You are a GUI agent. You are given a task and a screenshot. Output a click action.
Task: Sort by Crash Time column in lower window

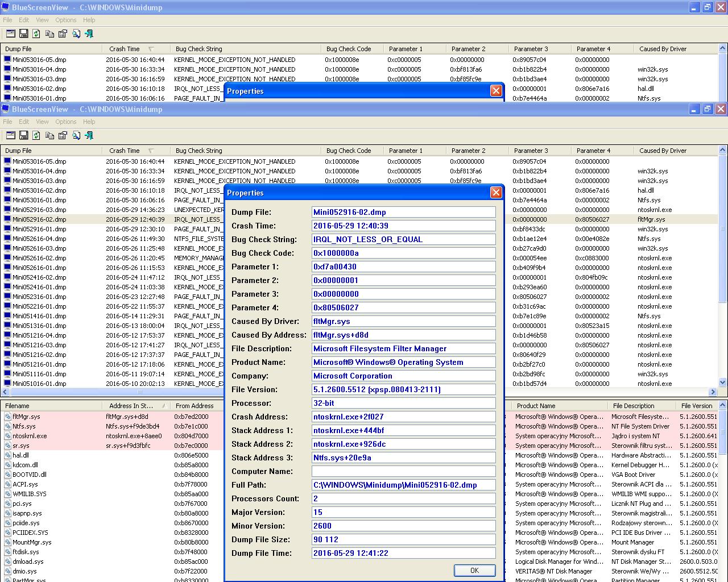tap(125, 151)
